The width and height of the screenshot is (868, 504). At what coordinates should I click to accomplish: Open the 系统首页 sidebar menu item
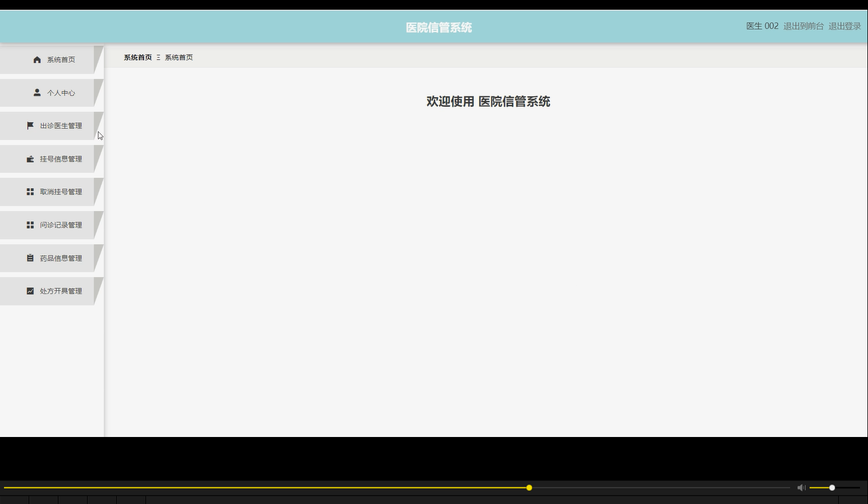52,60
